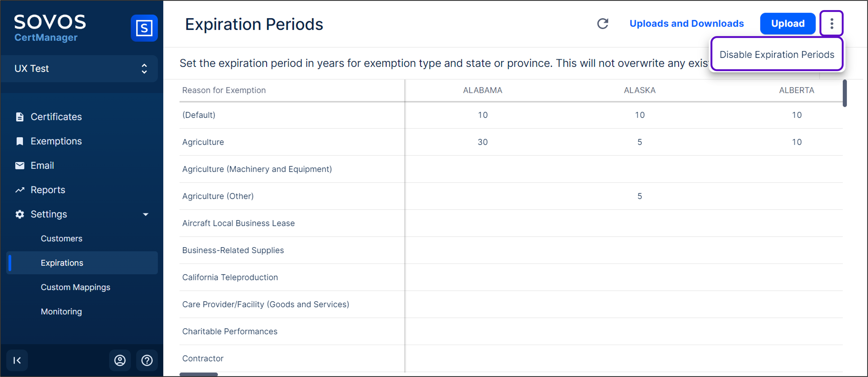The height and width of the screenshot is (377, 868).
Task: Open Monitoring under Settings
Action: click(61, 311)
